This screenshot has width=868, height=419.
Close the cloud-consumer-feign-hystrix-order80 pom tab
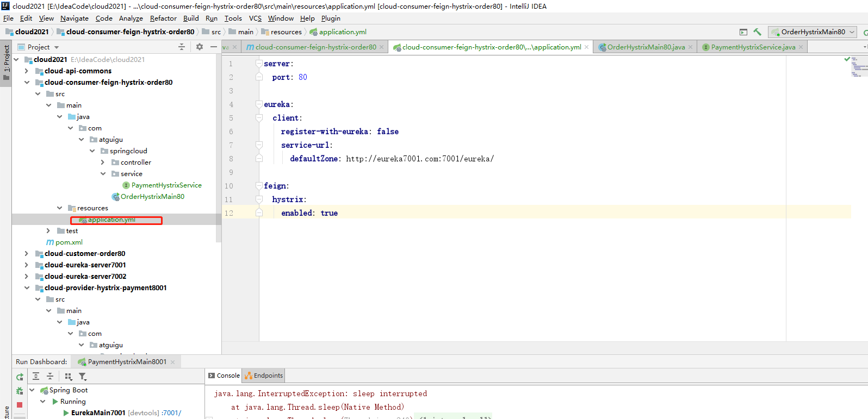click(x=382, y=47)
